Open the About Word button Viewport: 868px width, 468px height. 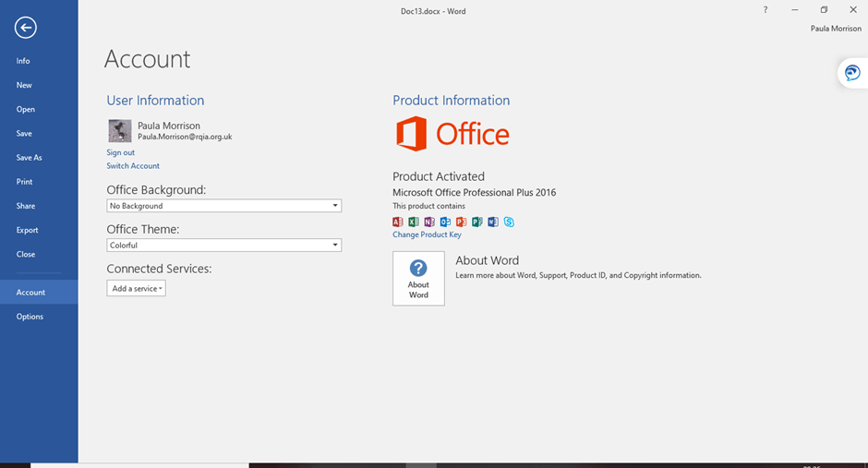(418, 278)
